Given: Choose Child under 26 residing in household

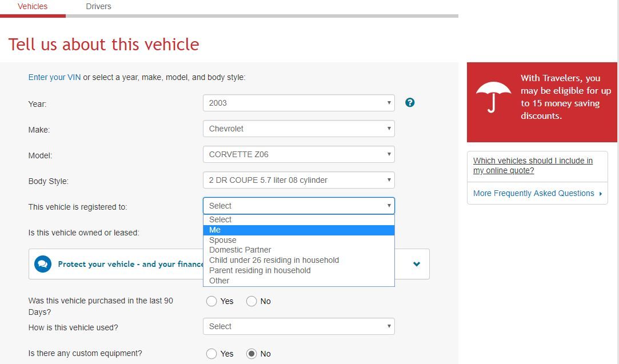Looking at the screenshot, I should [299, 260].
